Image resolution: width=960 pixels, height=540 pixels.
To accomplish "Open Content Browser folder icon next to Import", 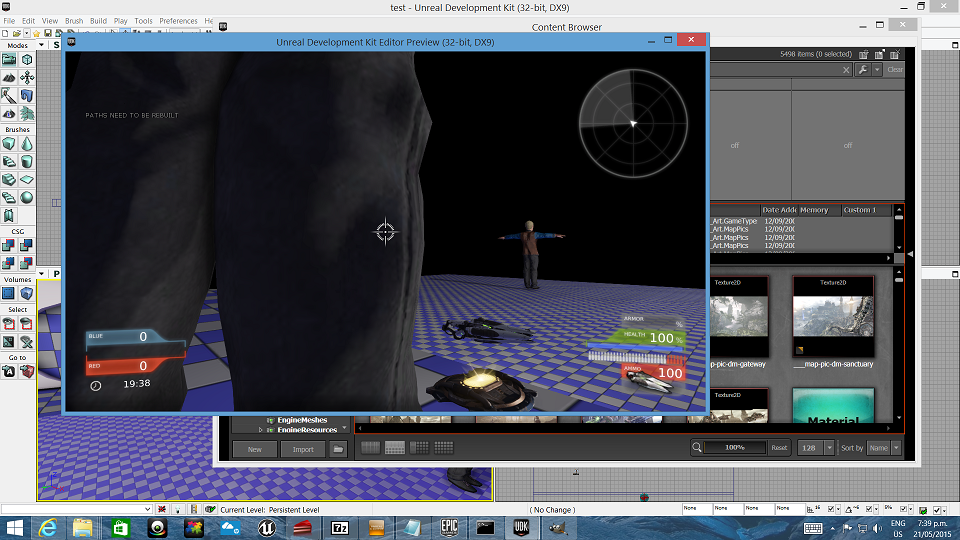I will pos(338,449).
